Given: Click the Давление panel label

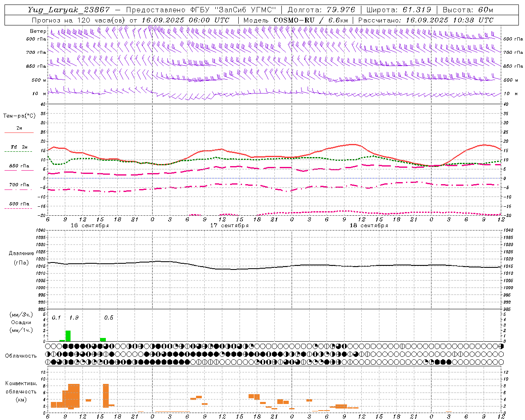Looking at the screenshot, I should click(21, 253).
